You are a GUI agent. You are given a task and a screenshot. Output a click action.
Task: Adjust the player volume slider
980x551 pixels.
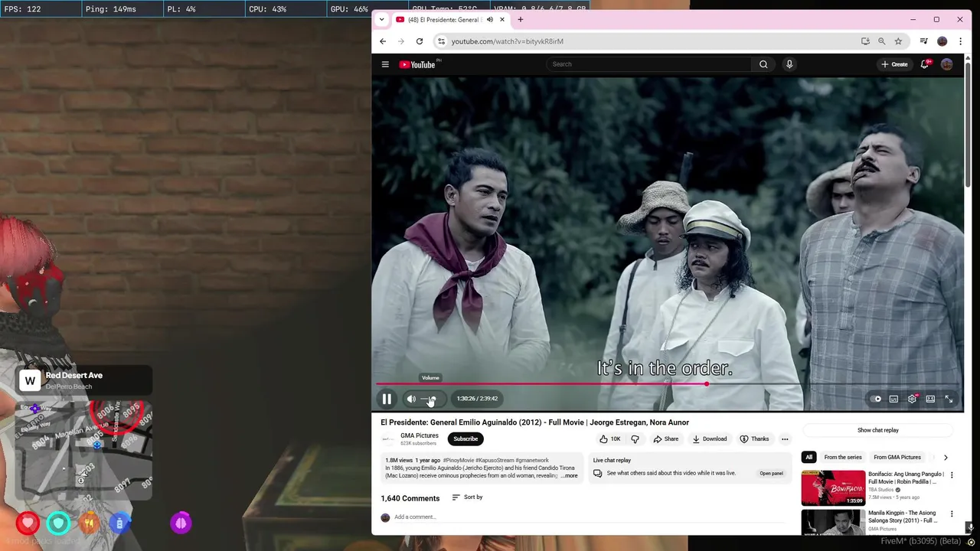coord(430,399)
